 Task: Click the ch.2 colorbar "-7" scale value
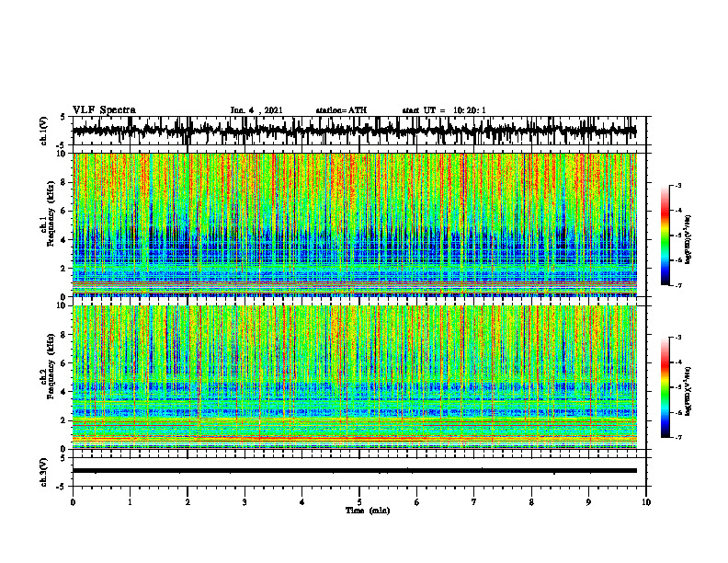[x=678, y=437]
